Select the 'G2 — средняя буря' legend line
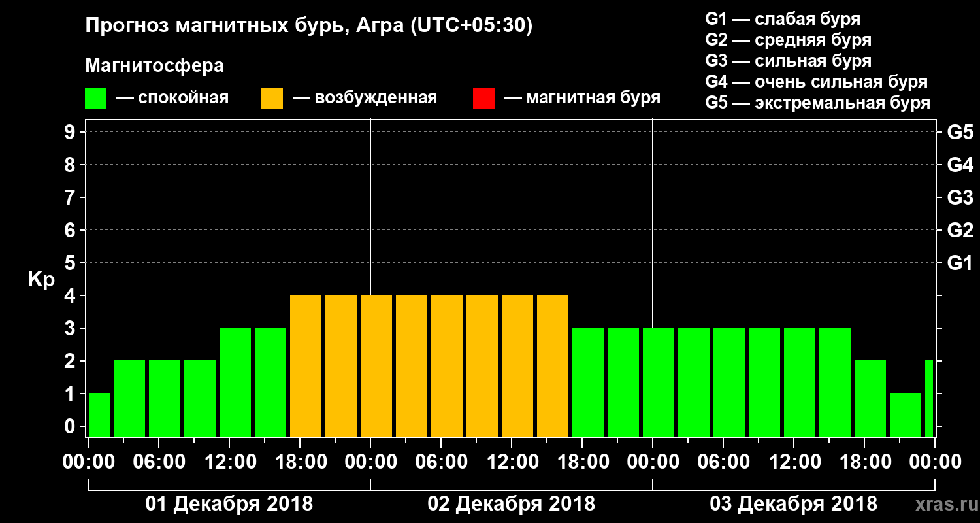This screenshot has height=523, width=980. pyautogui.click(x=788, y=40)
